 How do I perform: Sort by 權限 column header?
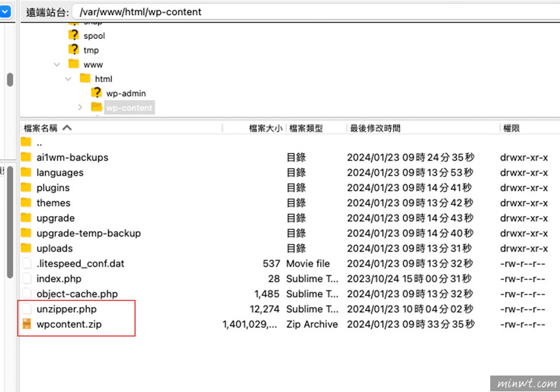(511, 128)
